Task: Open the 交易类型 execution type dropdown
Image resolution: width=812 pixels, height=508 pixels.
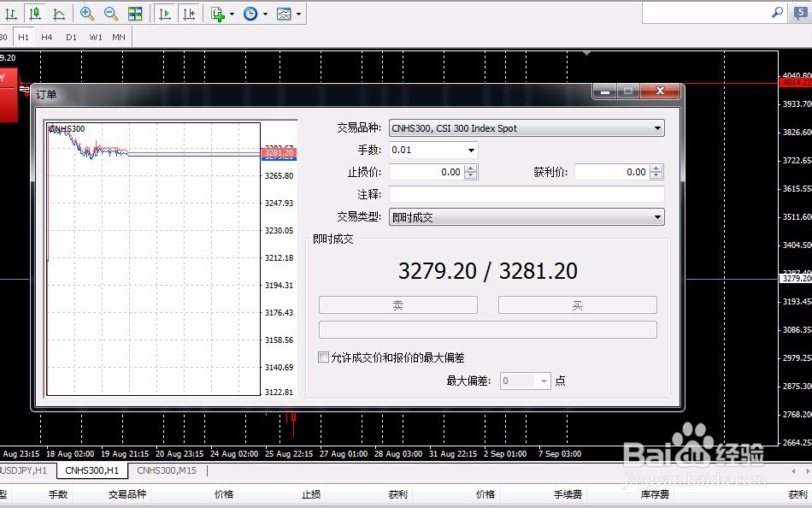Action: [x=657, y=216]
